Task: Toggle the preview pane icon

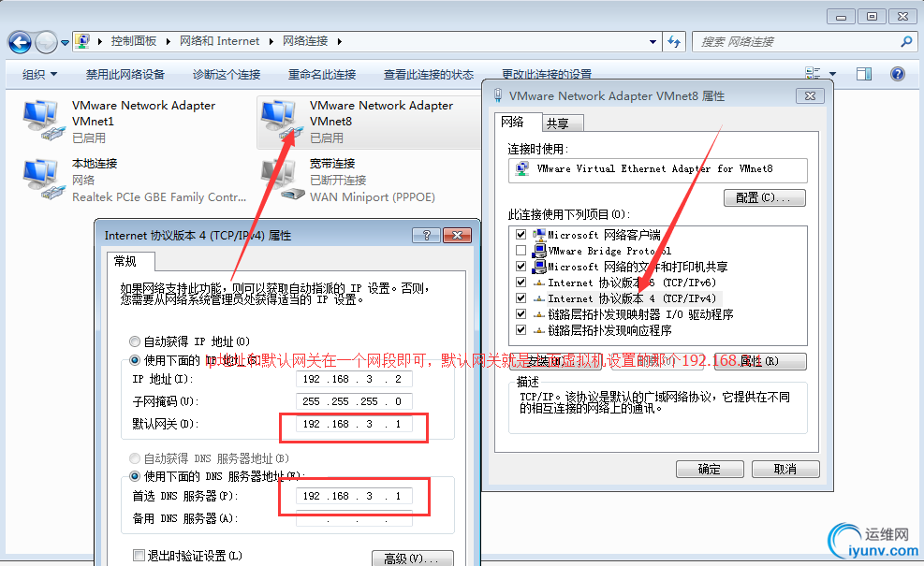Action: (864, 74)
